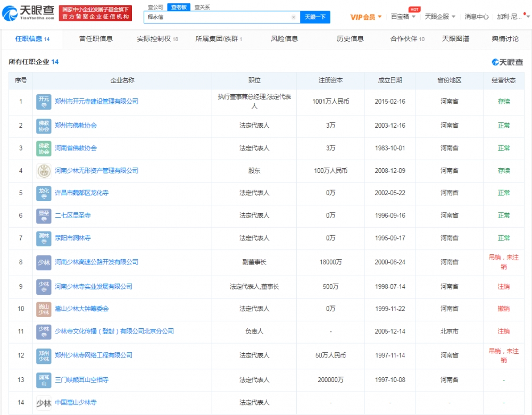This screenshot has width=532, height=415.
Task: Open the 三门峡熊耳山空相寺 link
Action: click(x=82, y=380)
